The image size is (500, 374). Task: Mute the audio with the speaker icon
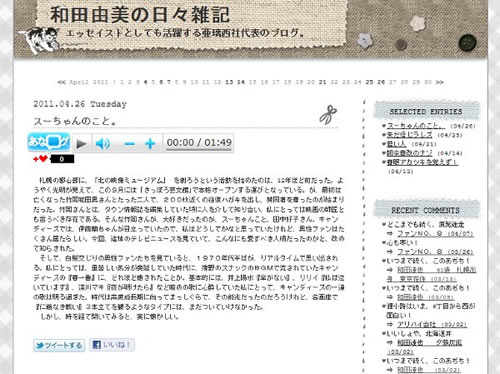pyautogui.click(x=103, y=144)
